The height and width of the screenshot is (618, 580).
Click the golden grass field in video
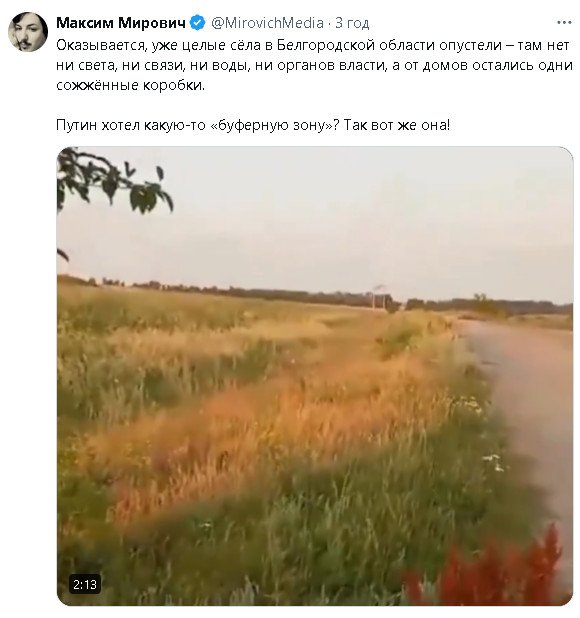click(236, 394)
